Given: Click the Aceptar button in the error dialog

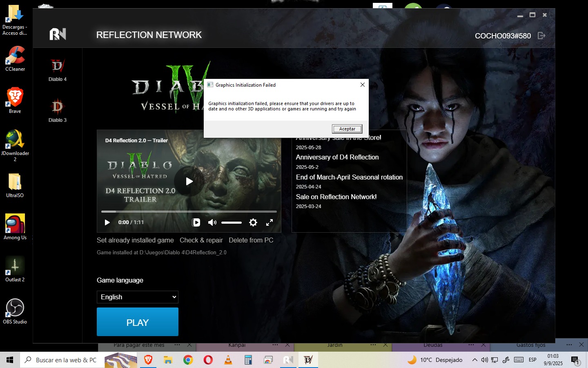Looking at the screenshot, I should (x=347, y=129).
